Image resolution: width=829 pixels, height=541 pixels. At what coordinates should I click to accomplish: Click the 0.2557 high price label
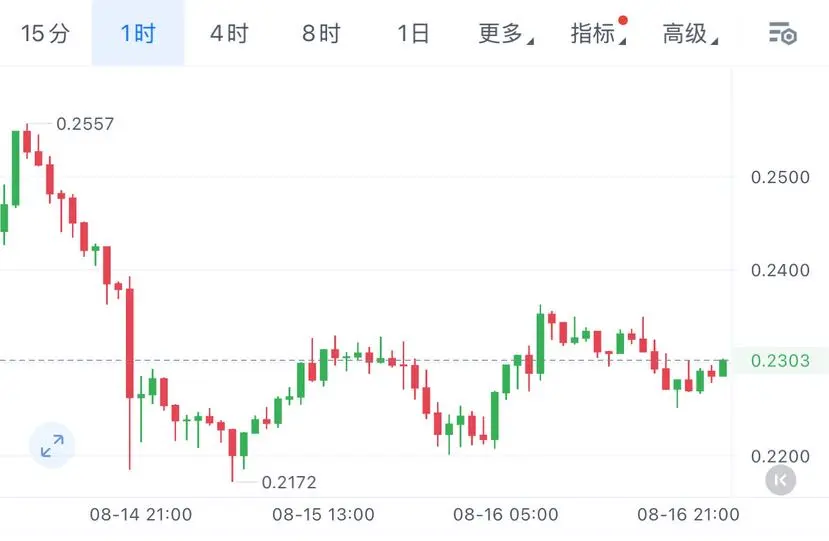[x=85, y=124]
